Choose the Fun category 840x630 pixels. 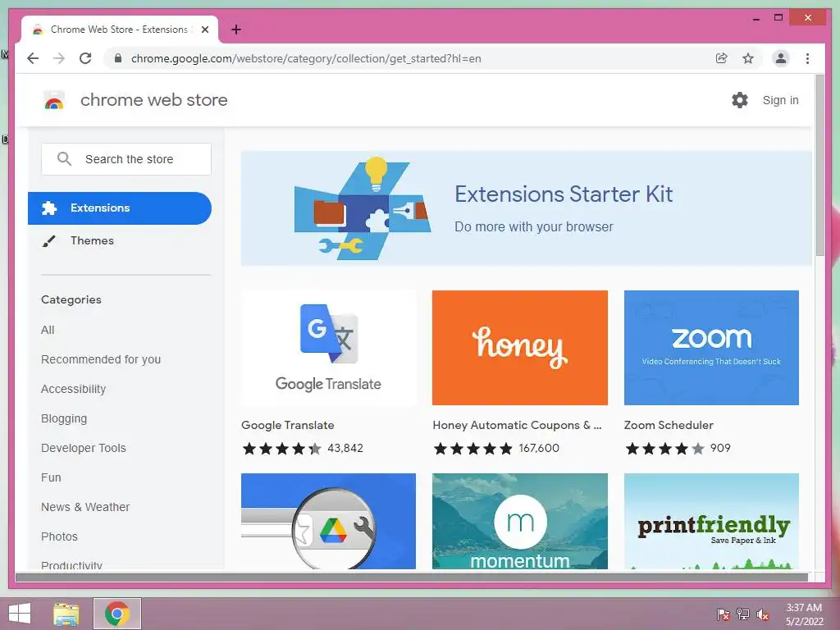tap(51, 477)
